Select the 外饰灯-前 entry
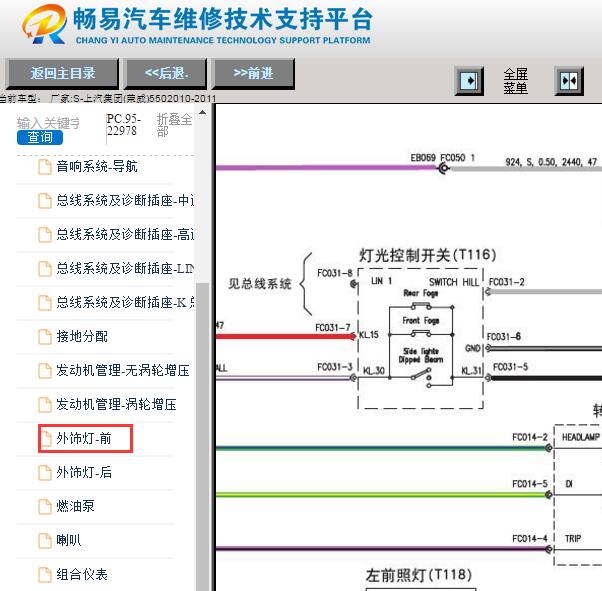 pyautogui.click(x=84, y=438)
